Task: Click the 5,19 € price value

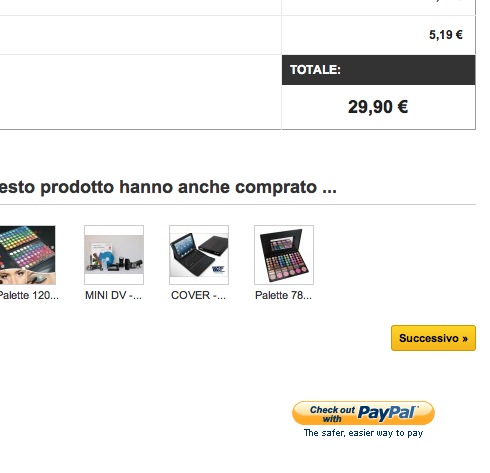Action: (446, 35)
